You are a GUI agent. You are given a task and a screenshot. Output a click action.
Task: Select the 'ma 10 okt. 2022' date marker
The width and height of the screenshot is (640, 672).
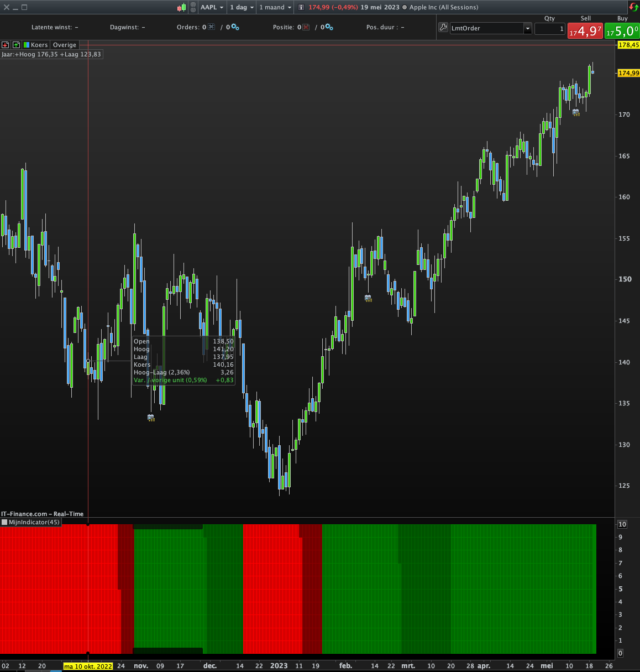pos(88,666)
